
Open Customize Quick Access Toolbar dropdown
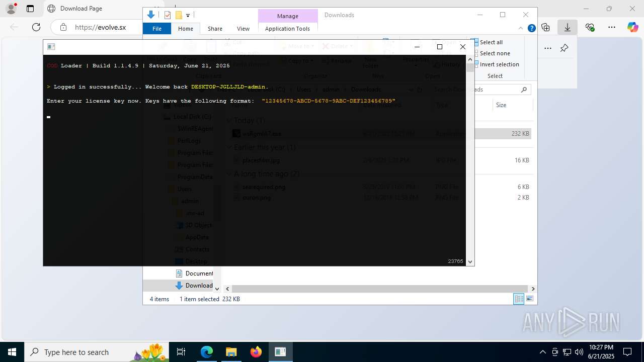188,16
